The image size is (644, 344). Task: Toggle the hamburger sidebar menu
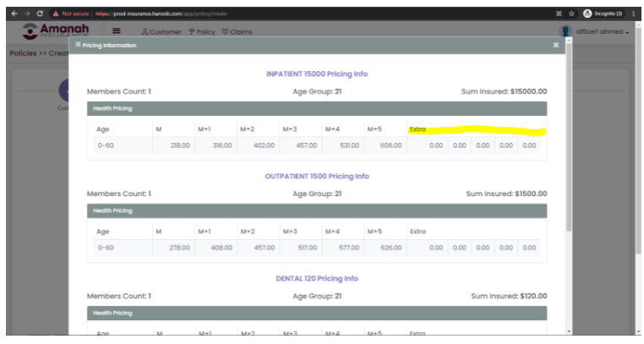point(117,30)
